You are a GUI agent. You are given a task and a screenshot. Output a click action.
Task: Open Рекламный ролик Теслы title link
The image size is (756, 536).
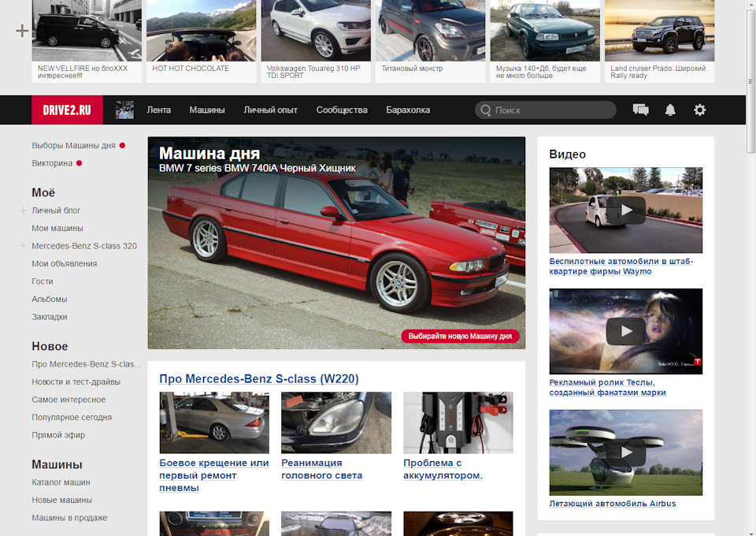[607, 387]
